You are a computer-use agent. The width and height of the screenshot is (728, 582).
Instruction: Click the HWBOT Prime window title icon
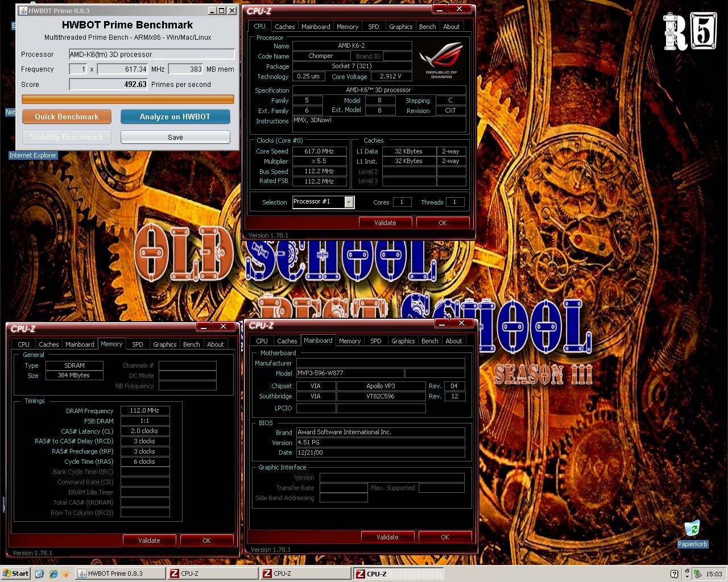pyautogui.click(x=23, y=10)
